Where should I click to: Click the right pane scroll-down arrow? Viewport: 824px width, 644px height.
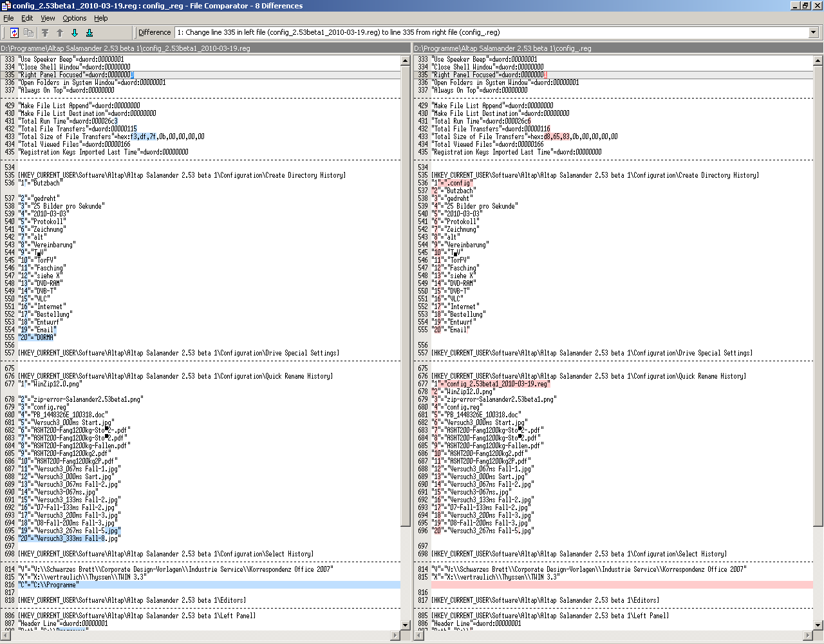[818, 625]
